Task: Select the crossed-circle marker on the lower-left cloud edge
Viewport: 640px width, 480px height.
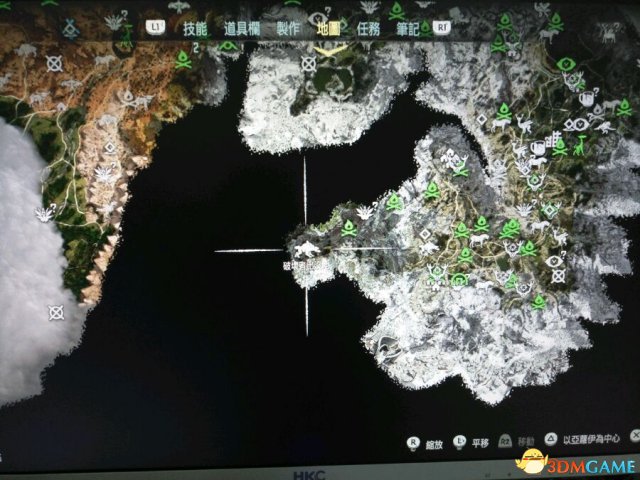Action: coord(56,313)
